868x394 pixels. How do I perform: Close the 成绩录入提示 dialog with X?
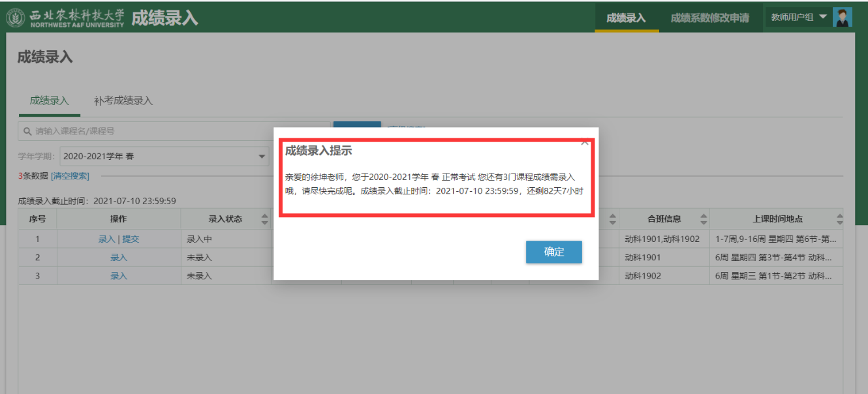click(x=585, y=142)
